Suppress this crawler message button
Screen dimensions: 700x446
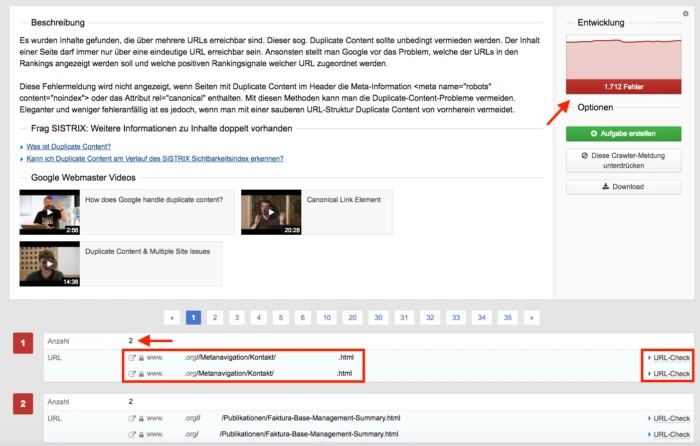(x=623, y=161)
